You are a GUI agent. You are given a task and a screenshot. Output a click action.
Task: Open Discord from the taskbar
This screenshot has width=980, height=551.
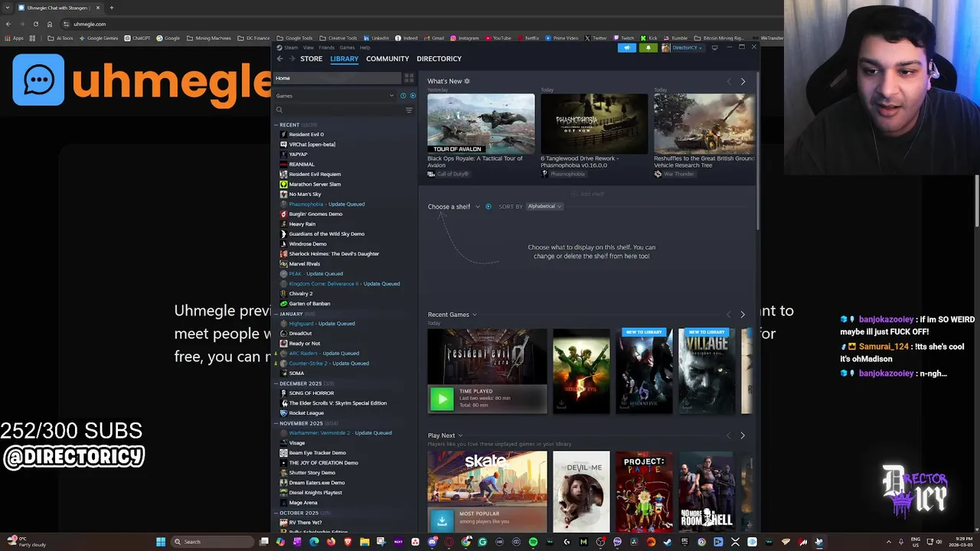pyautogui.click(x=432, y=542)
